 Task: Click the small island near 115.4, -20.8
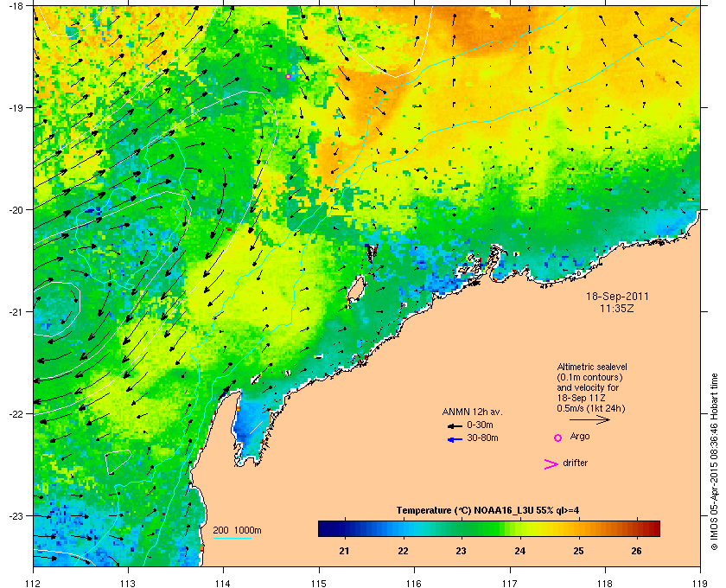[x=356, y=289]
